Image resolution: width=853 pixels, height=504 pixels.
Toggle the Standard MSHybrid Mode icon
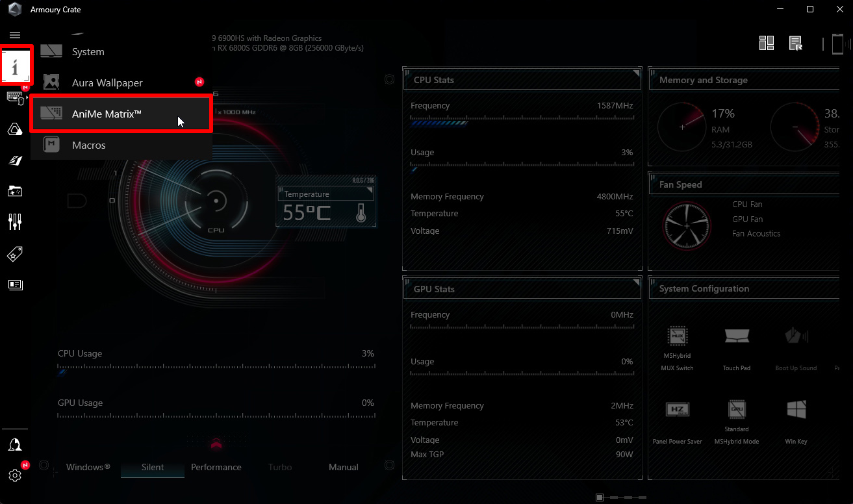click(x=737, y=409)
